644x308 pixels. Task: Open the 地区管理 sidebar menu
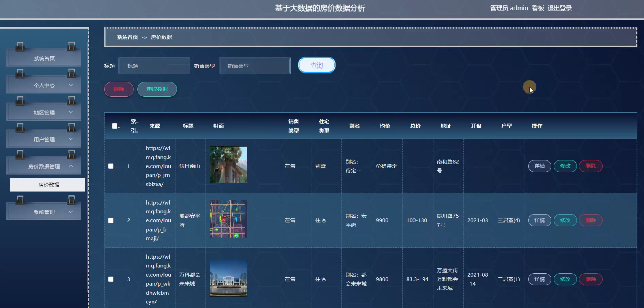[x=44, y=112]
